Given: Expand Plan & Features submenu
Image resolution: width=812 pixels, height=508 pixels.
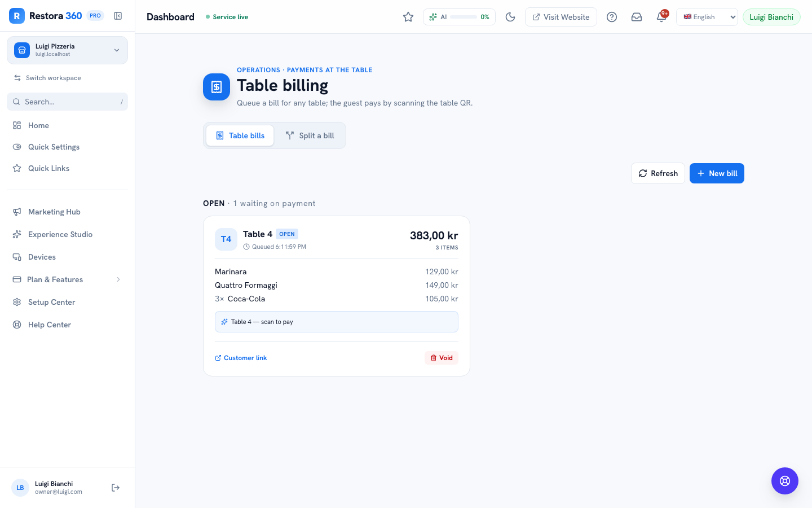Looking at the screenshot, I should click(x=67, y=279).
